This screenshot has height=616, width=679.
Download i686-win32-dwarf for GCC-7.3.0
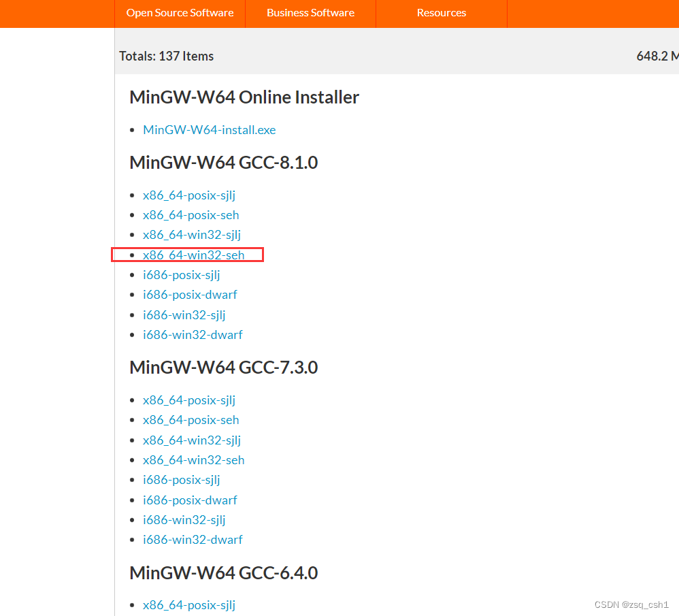click(193, 539)
